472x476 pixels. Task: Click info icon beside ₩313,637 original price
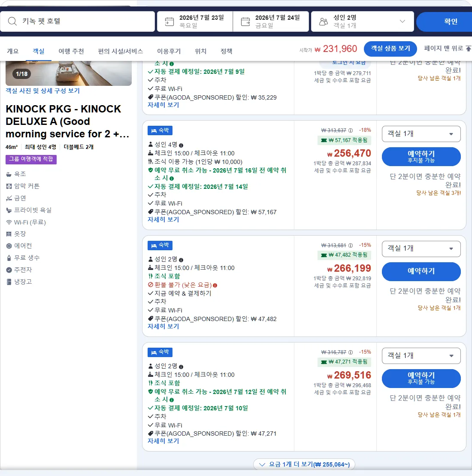(x=351, y=130)
